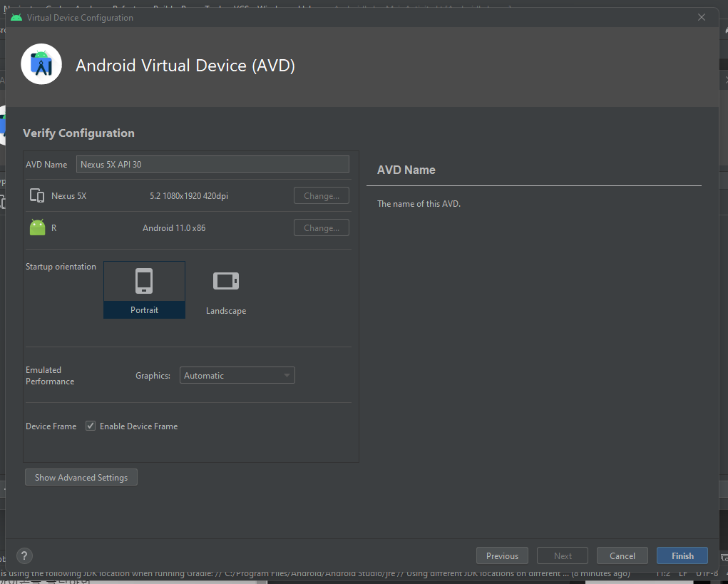Click the 'Android 11.0 x86' text
Viewport: 728px width, 584px height.
[x=174, y=228]
